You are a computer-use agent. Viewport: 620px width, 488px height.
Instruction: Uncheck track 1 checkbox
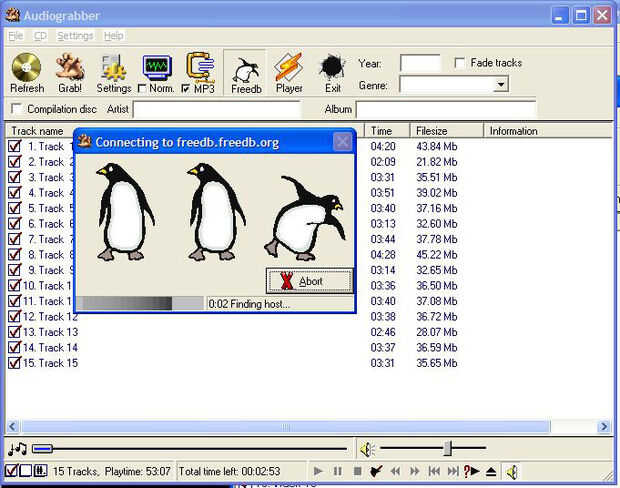(14, 146)
